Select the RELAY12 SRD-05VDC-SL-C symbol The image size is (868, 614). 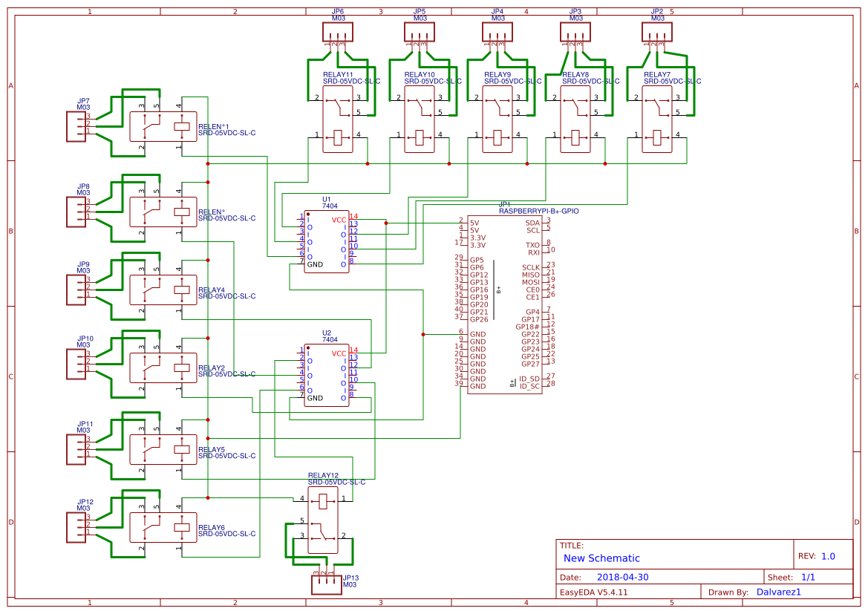click(x=324, y=520)
